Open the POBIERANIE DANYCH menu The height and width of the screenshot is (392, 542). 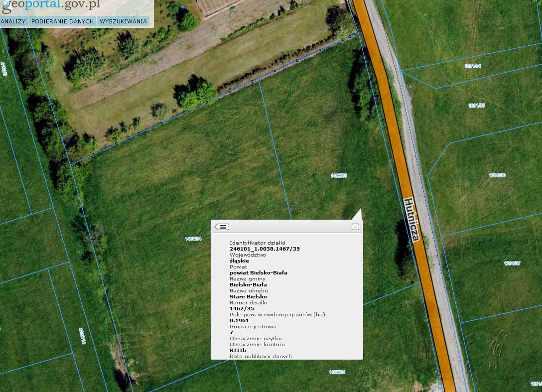pos(63,21)
